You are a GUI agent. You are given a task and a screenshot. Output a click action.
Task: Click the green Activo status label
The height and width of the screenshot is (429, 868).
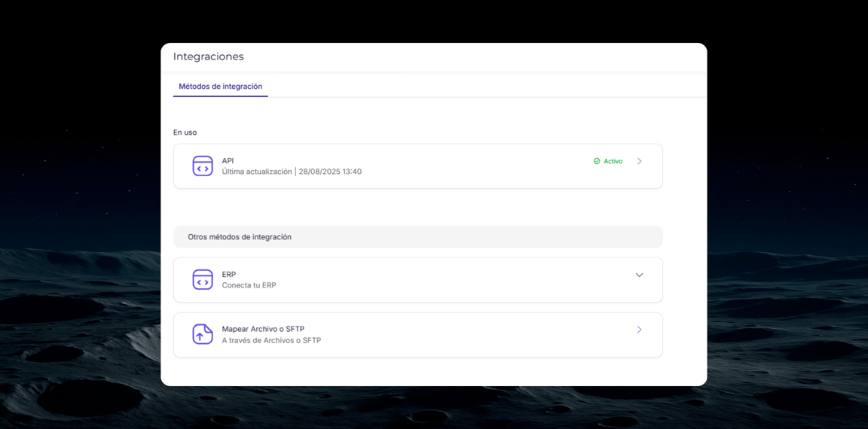pos(613,161)
